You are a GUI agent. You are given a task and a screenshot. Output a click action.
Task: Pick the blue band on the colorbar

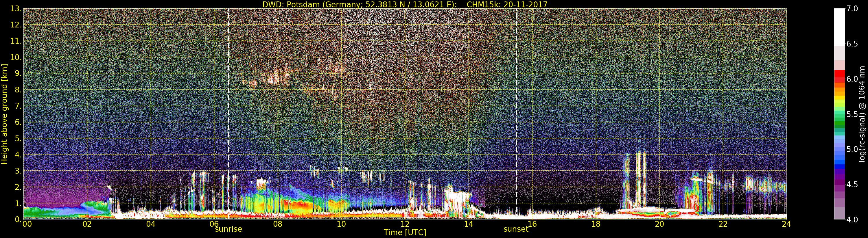[839, 158]
